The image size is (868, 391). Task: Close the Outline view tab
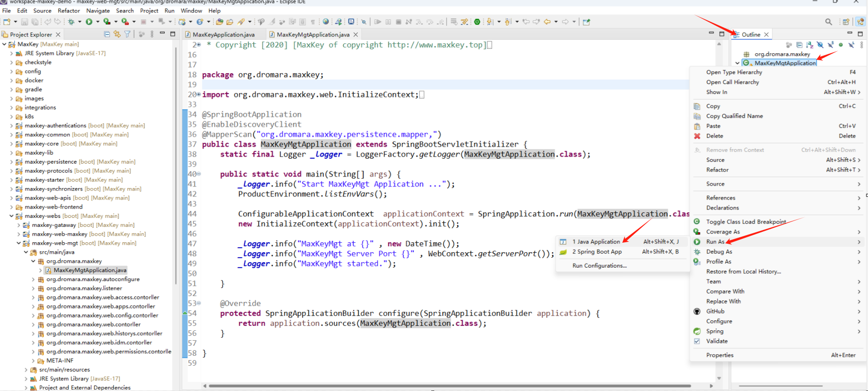click(x=767, y=34)
